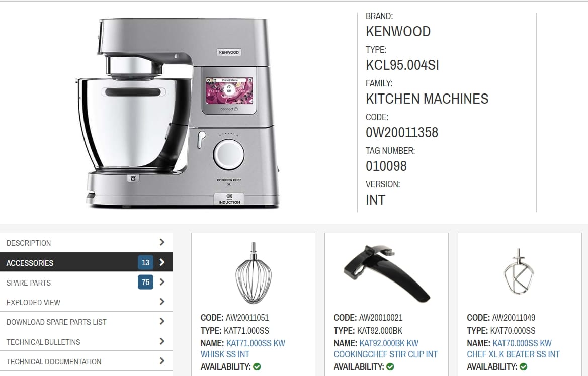Click the green availability check for stir clip
This screenshot has width=588, height=376.
click(390, 366)
